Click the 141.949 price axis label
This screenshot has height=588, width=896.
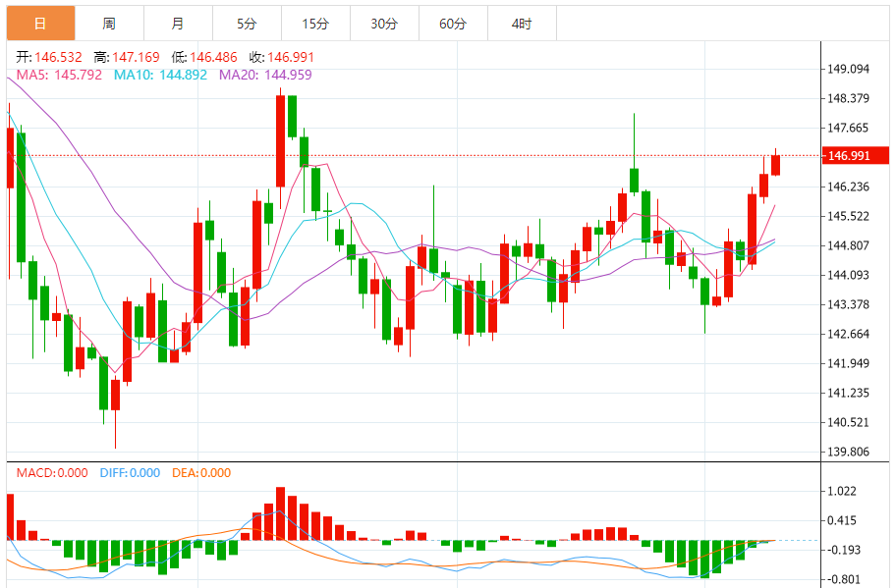[x=848, y=363]
